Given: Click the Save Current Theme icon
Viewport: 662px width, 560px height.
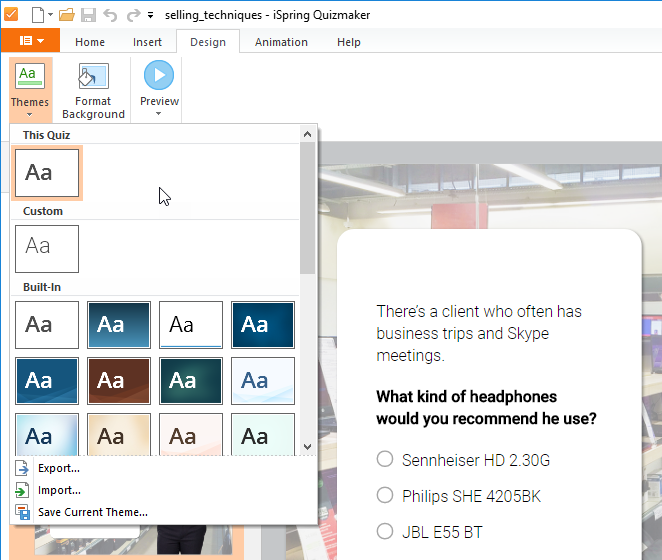Looking at the screenshot, I should (x=22, y=512).
